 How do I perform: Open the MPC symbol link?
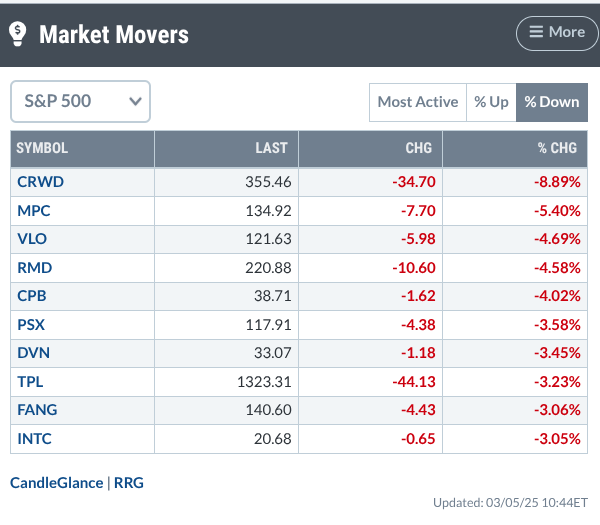click(x=34, y=211)
